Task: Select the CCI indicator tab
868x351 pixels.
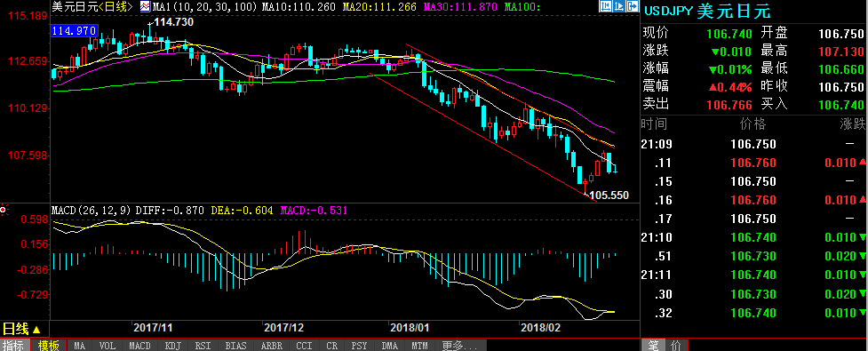Action: coord(305,346)
